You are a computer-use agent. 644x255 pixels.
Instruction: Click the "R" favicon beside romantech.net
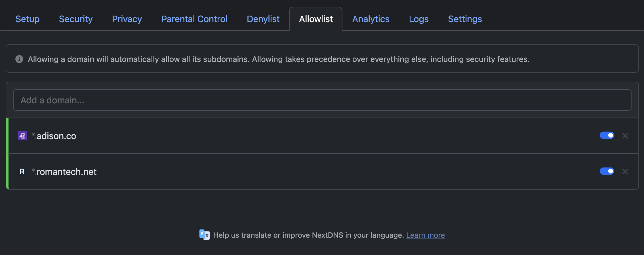[22, 172]
